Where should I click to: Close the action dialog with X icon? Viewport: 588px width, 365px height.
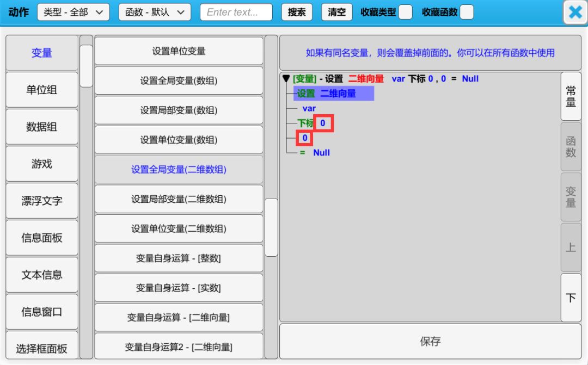[x=575, y=13]
